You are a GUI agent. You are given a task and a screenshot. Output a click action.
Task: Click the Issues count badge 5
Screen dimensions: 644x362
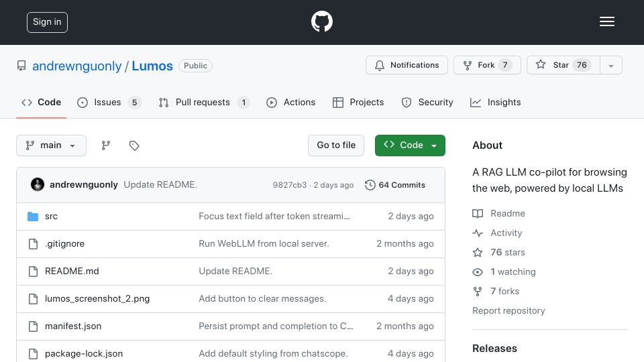[134, 102]
